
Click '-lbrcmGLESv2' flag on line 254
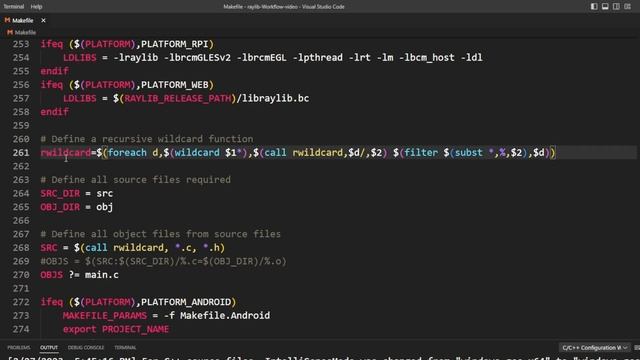(x=197, y=58)
